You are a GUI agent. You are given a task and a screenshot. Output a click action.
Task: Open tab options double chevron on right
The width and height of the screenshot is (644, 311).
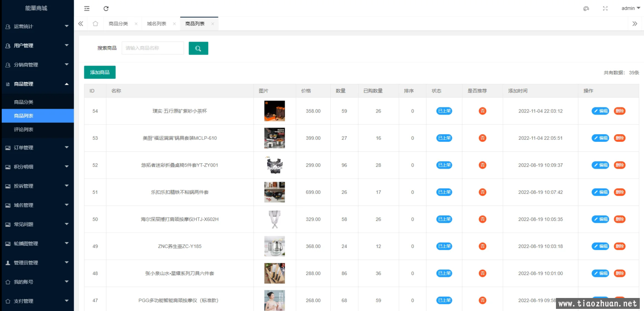(635, 24)
